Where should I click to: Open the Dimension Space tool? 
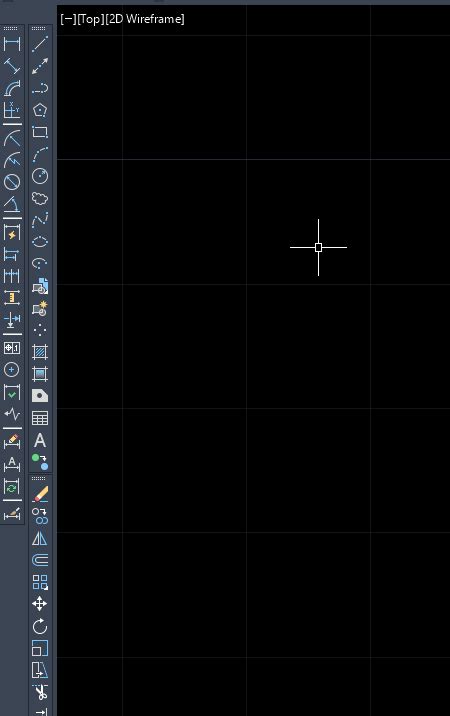12,298
